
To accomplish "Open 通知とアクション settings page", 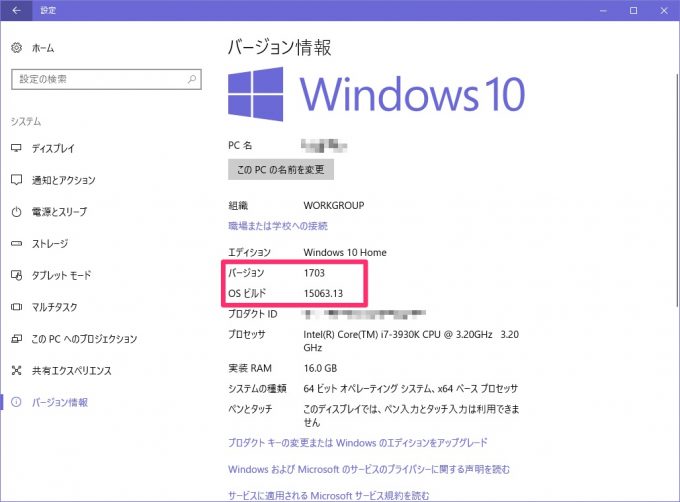I will 63,180.
